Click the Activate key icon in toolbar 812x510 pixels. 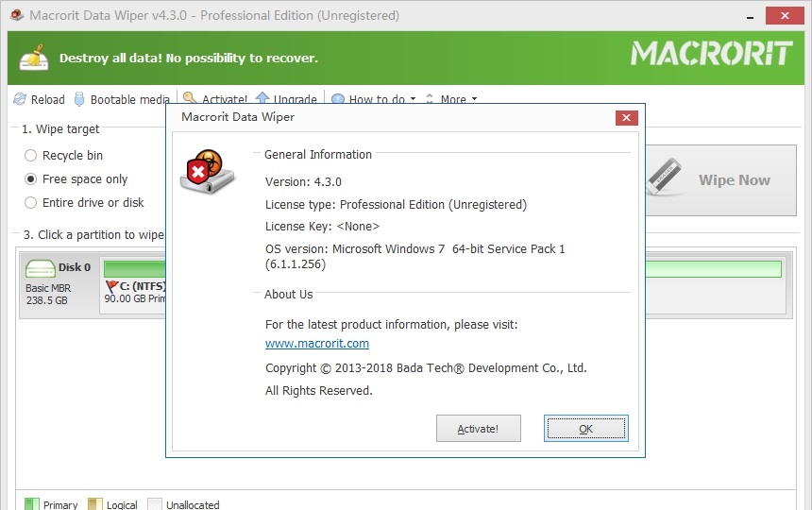point(190,97)
